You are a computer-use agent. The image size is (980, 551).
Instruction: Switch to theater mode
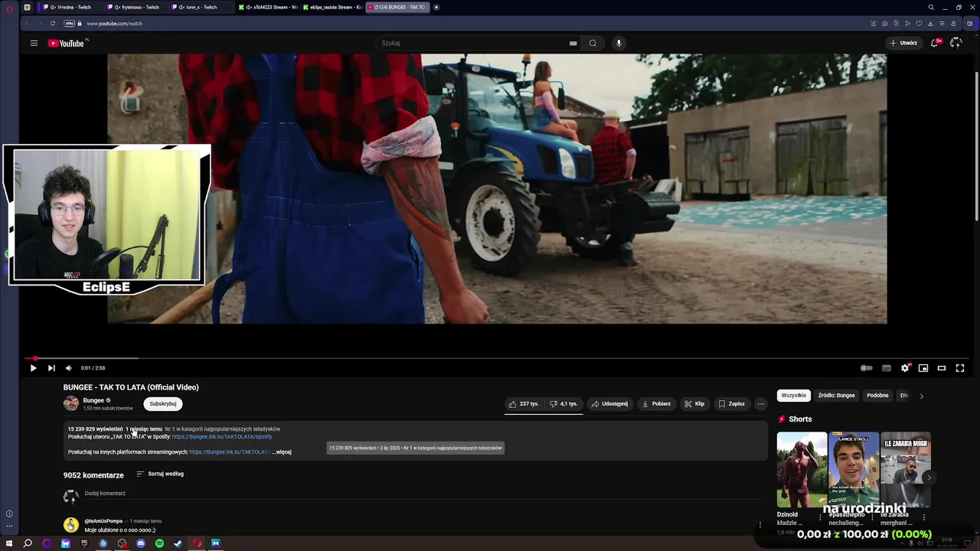click(942, 368)
